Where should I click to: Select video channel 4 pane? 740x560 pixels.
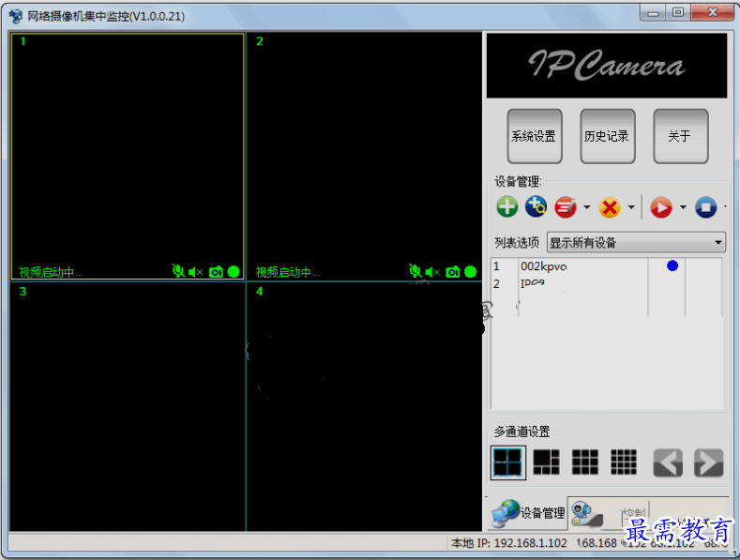[x=364, y=406]
